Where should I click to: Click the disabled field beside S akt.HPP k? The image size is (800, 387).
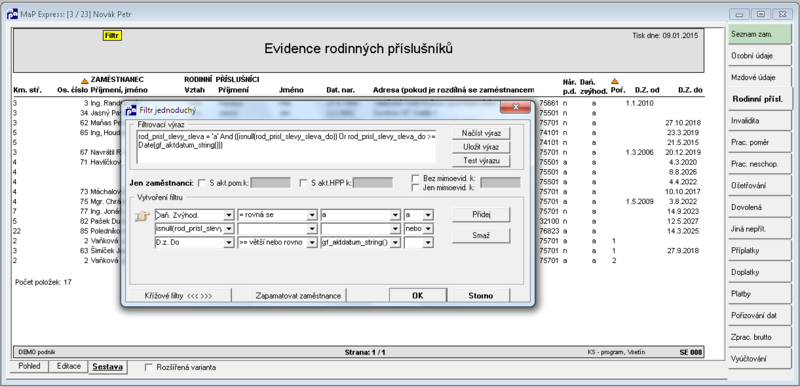tap(373, 183)
